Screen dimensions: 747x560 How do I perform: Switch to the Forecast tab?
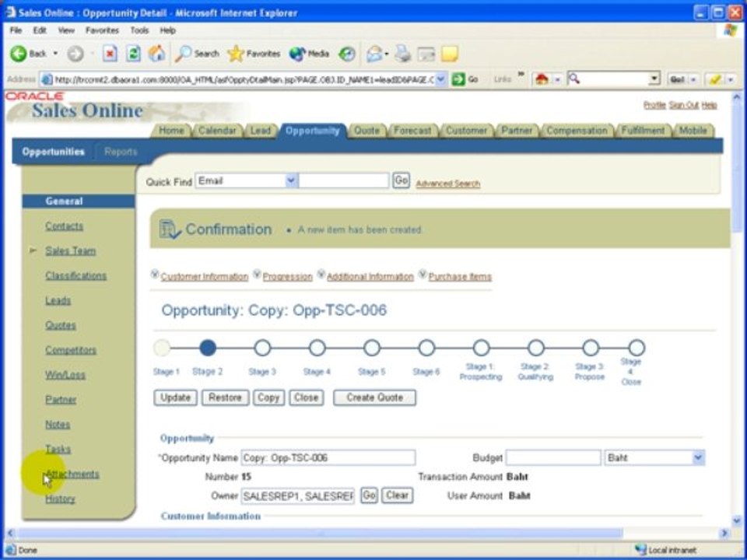click(412, 131)
